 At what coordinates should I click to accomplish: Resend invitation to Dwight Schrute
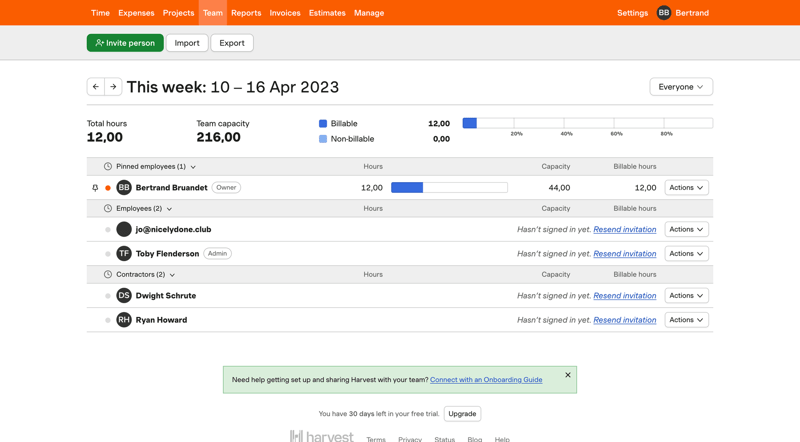click(624, 296)
